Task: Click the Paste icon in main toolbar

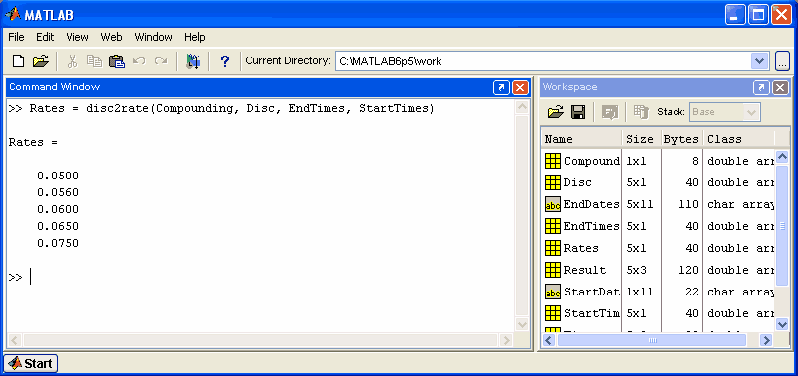Action: (117, 61)
